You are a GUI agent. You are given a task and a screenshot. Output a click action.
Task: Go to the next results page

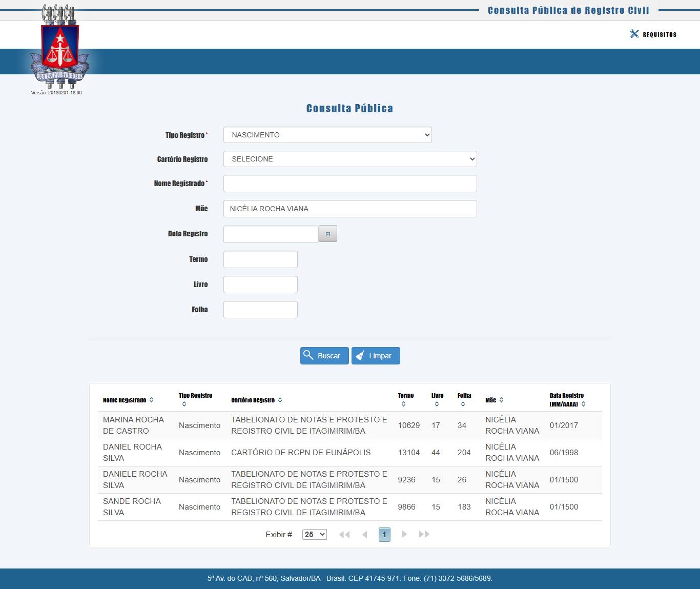coord(404,534)
